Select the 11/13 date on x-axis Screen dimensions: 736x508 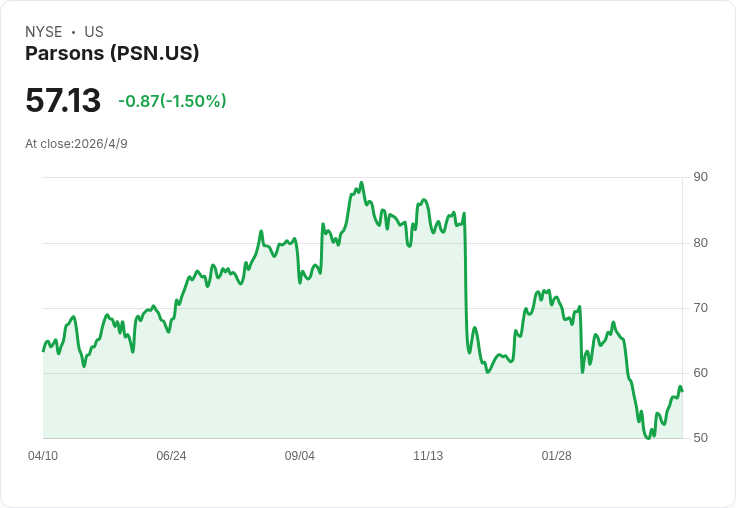tap(428, 456)
